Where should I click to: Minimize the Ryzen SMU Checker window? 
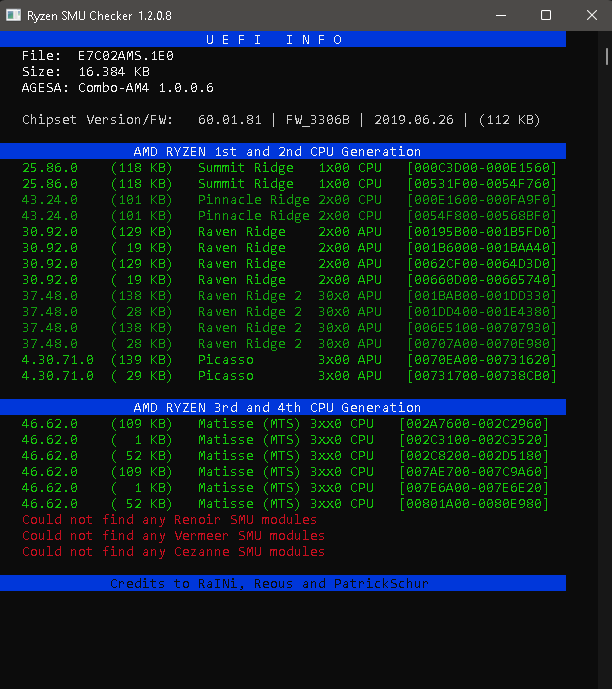click(501, 15)
